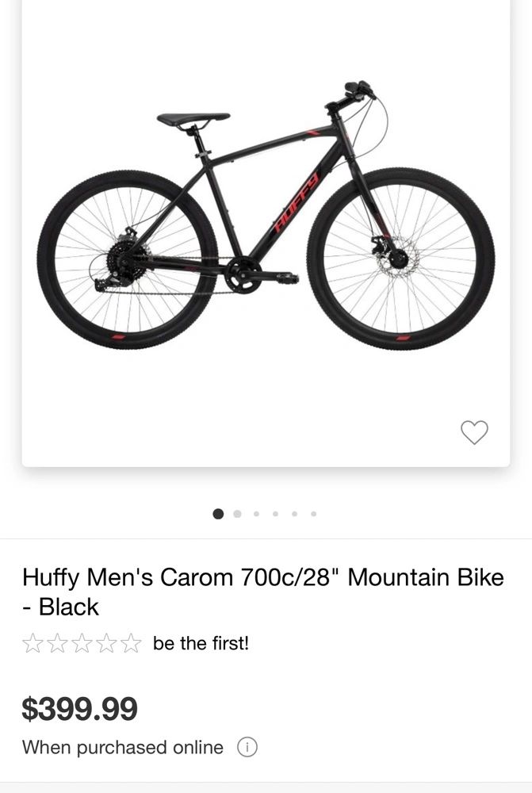Tap the active first carousel dot
Viewport: 532px width, 793px height.
pos(218,514)
